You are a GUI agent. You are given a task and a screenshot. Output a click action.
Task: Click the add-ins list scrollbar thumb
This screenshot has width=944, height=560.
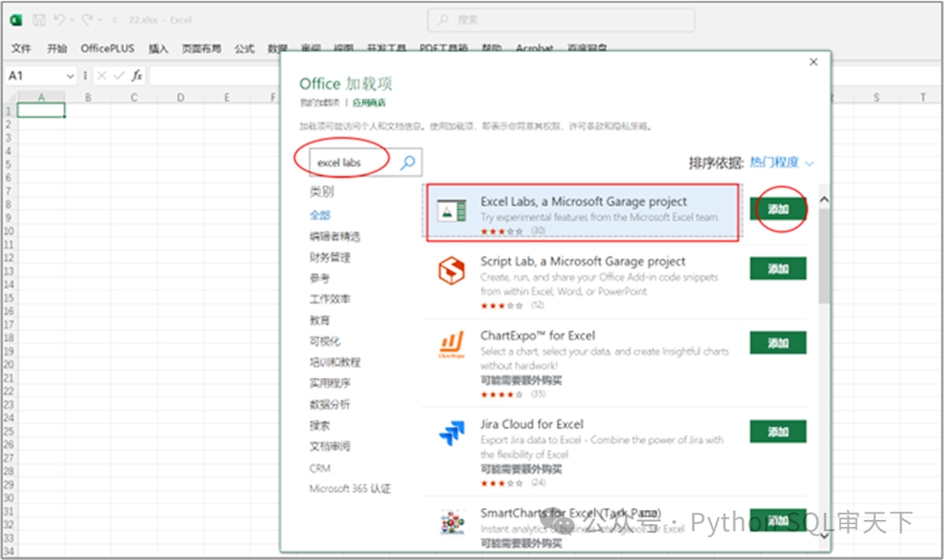[824, 256]
